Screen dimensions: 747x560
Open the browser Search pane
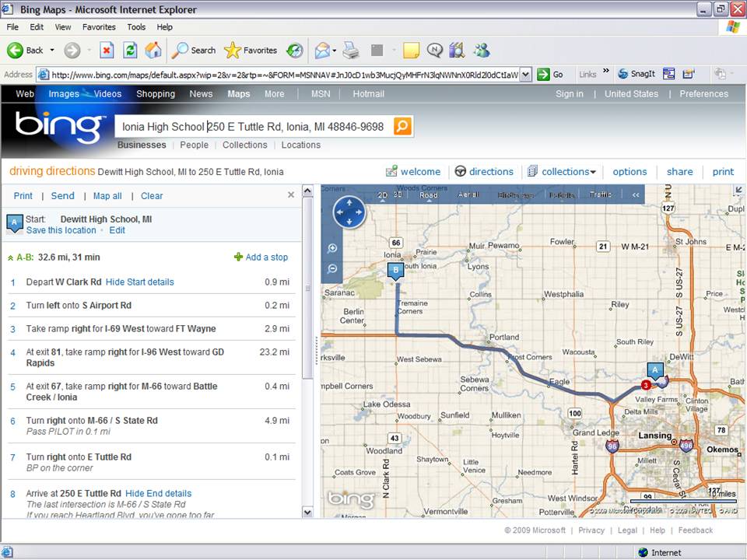point(193,50)
